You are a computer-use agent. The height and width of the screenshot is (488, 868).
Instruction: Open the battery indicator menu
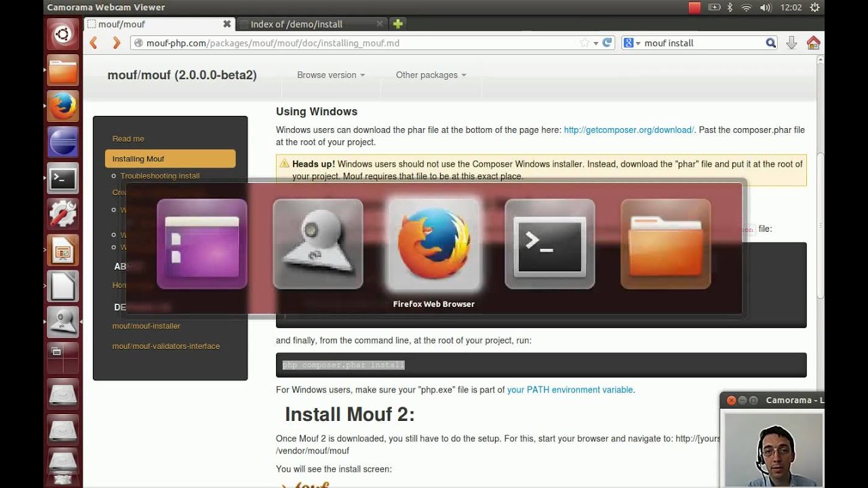(x=714, y=7)
